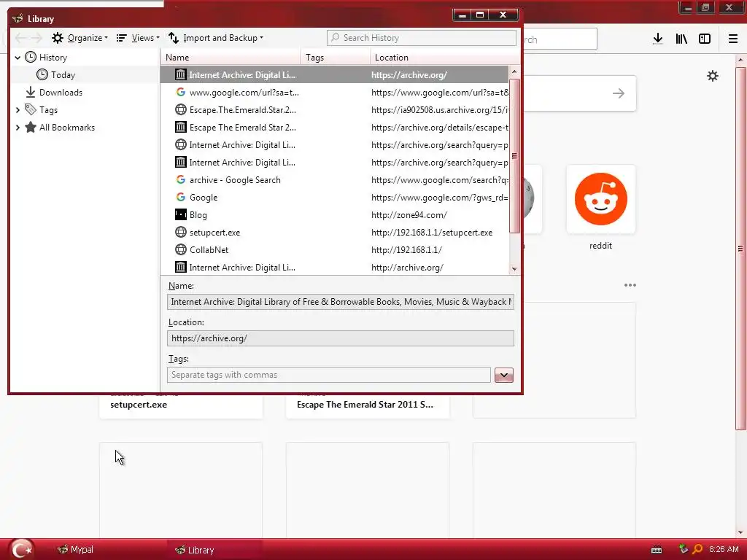Select the CollabNet history entry

[x=334, y=250]
